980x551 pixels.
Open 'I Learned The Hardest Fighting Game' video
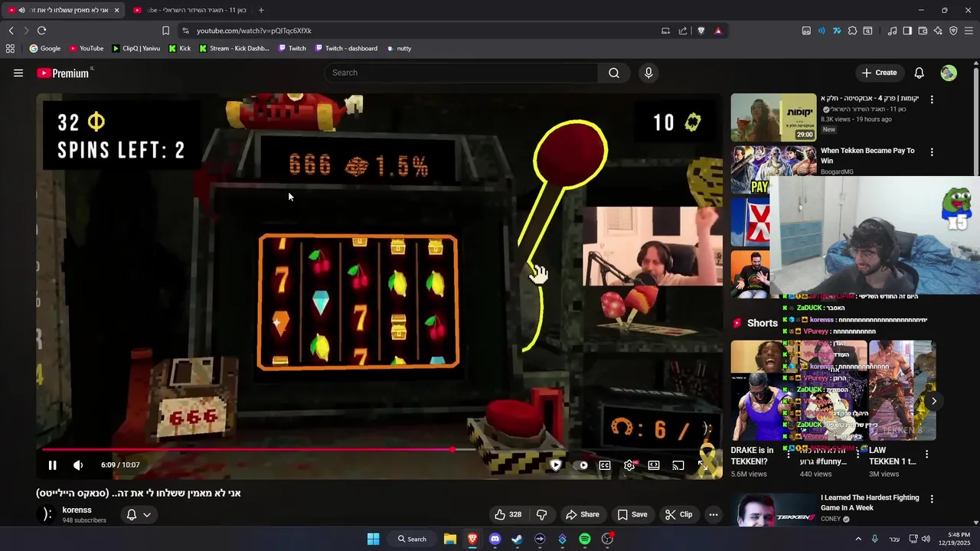click(870, 502)
